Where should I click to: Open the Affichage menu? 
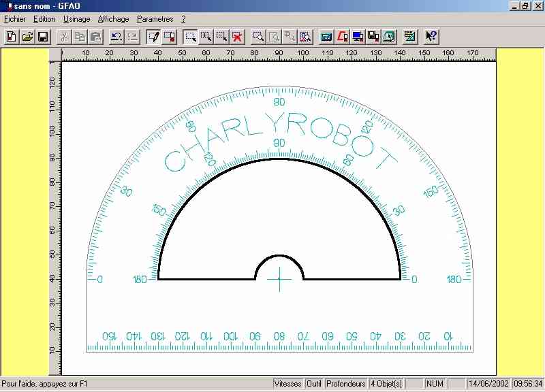[x=113, y=19]
